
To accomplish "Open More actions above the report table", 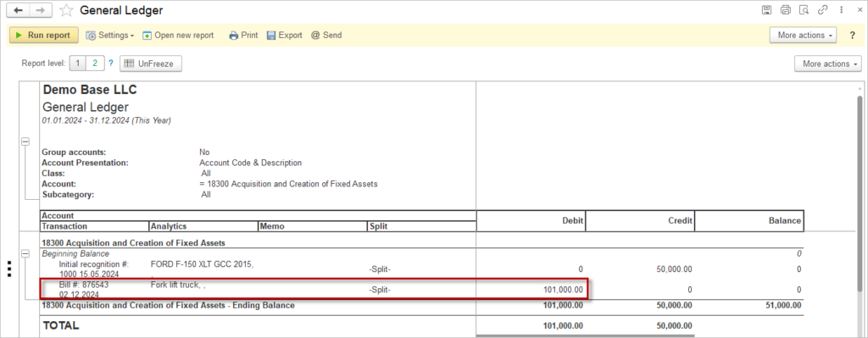I will click(828, 64).
